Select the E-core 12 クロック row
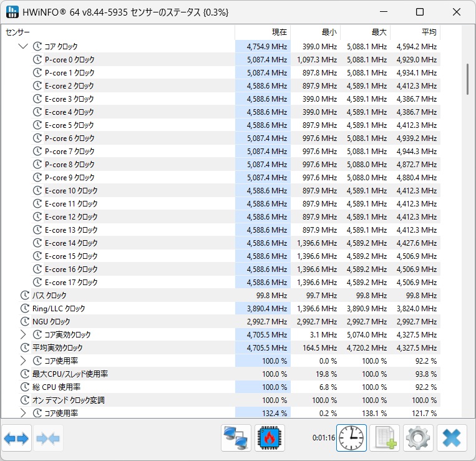This screenshot has height=461, width=476. [236, 216]
